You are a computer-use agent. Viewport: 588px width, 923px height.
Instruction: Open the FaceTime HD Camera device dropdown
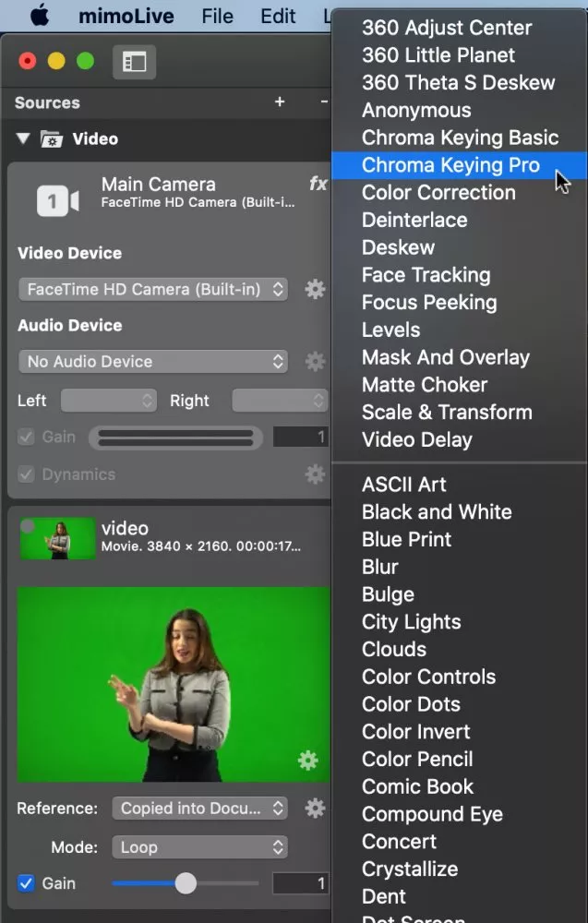(x=153, y=289)
